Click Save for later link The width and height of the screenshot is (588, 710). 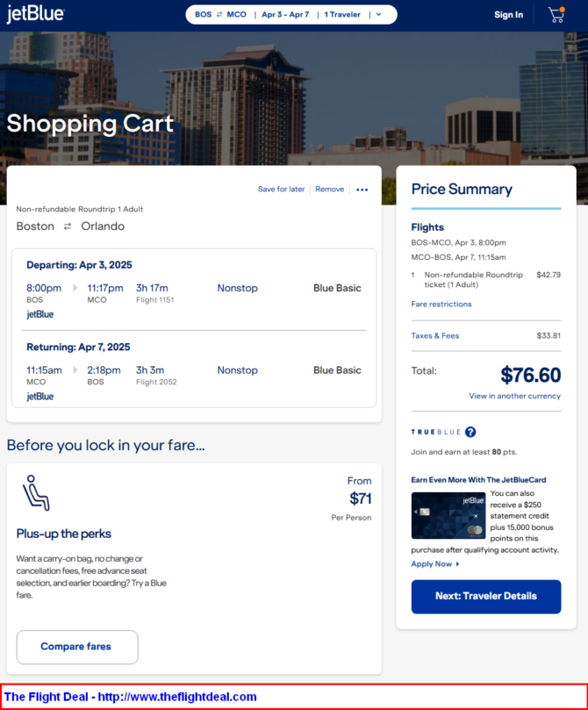point(281,190)
